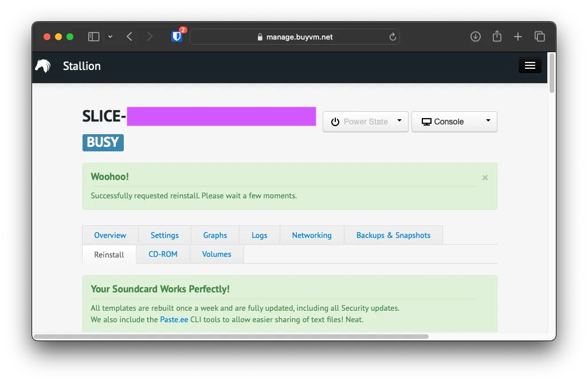
Task: Expand the Power State dropdown
Action: [366, 122]
